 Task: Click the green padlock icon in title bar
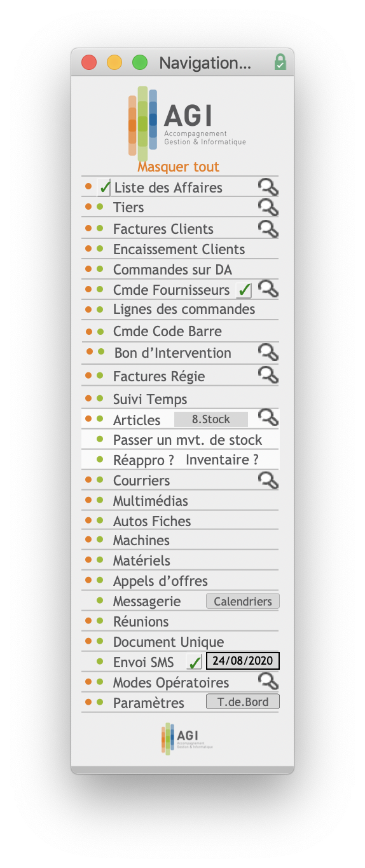[280, 62]
